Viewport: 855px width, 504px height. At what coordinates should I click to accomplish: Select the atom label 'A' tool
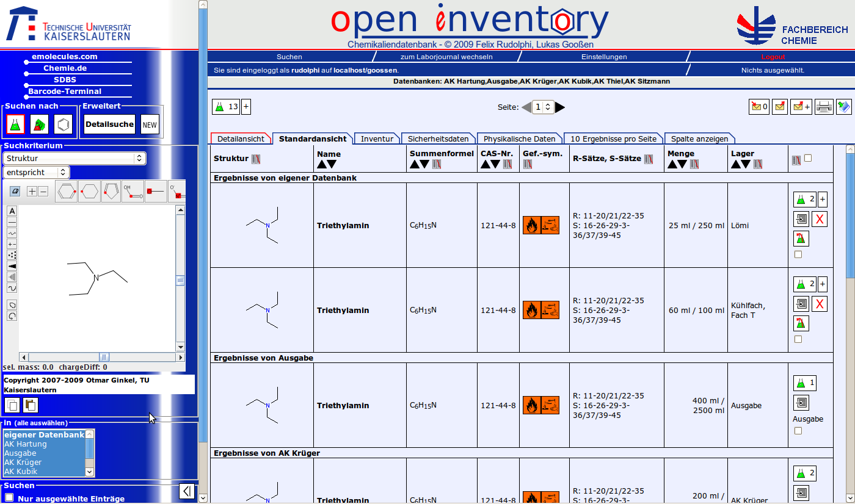click(x=12, y=211)
